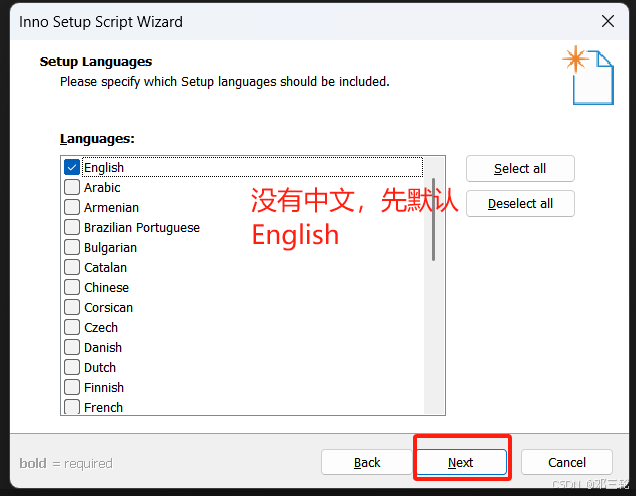Image resolution: width=636 pixels, height=496 pixels.
Task: Tick the Danish language checkbox
Action: (x=72, y=347)
